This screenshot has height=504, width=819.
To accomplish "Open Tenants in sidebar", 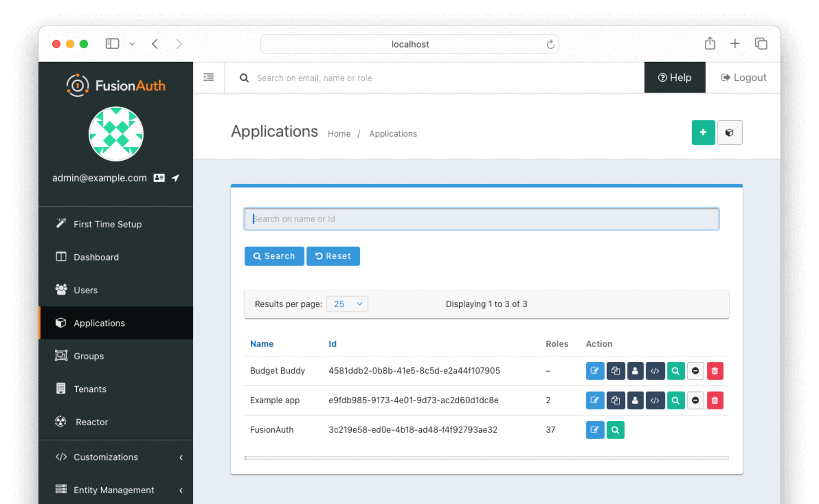I will click(x=116, y=389).
